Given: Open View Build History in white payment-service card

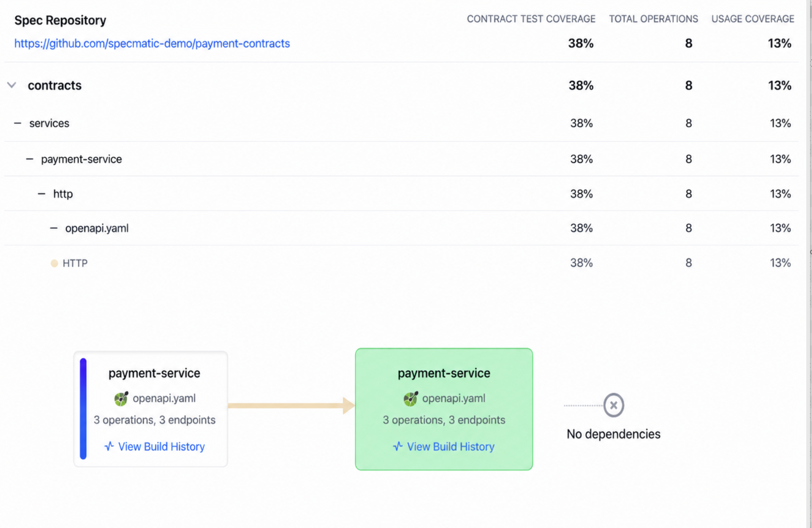Looking at the screenshot, I should pos(161,447).
